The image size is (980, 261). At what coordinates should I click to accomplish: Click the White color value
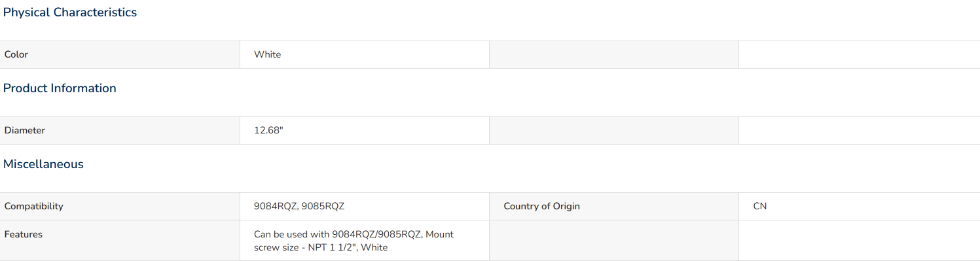tap(267, 55)
